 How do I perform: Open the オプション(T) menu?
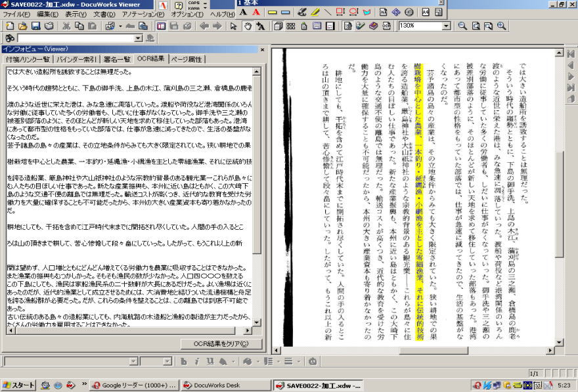(x=187, y=14)
